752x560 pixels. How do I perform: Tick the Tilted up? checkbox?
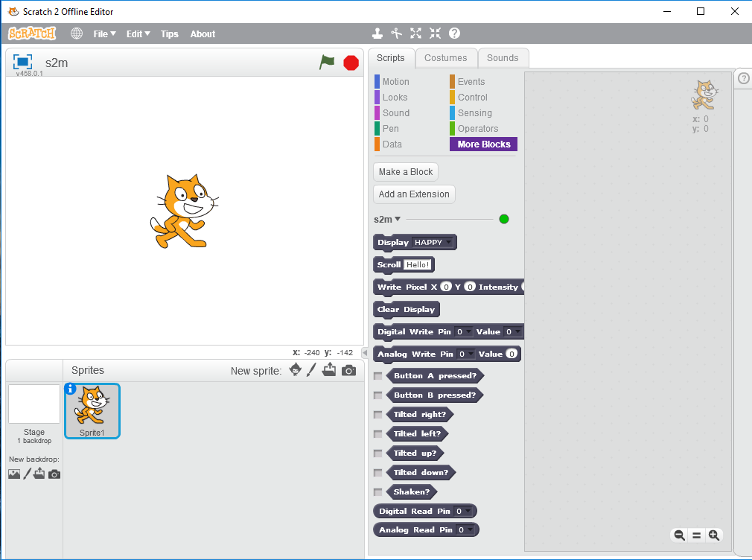coord(378,453)
